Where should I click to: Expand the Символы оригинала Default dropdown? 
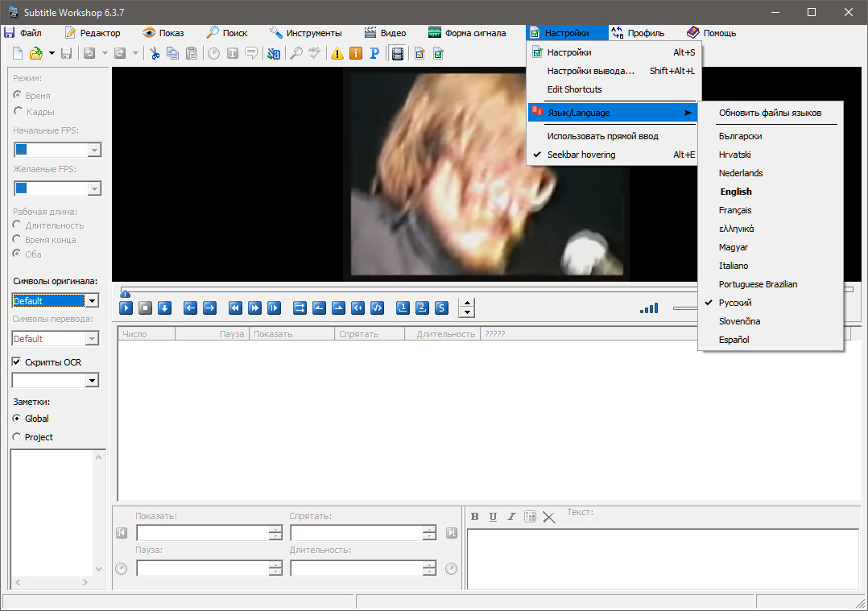coord(93,300)
